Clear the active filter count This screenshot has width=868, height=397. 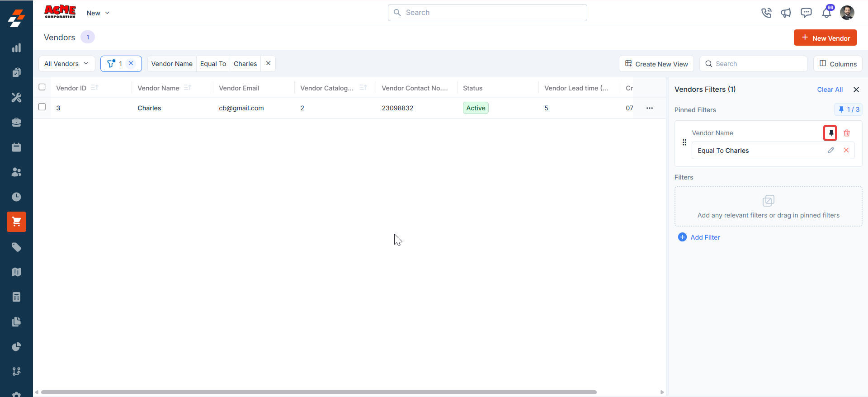[x=131, y=63]
